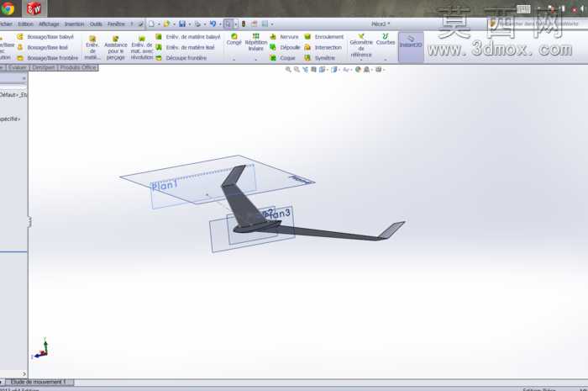
Task: Undo the last action
Action: pos(213,24)
